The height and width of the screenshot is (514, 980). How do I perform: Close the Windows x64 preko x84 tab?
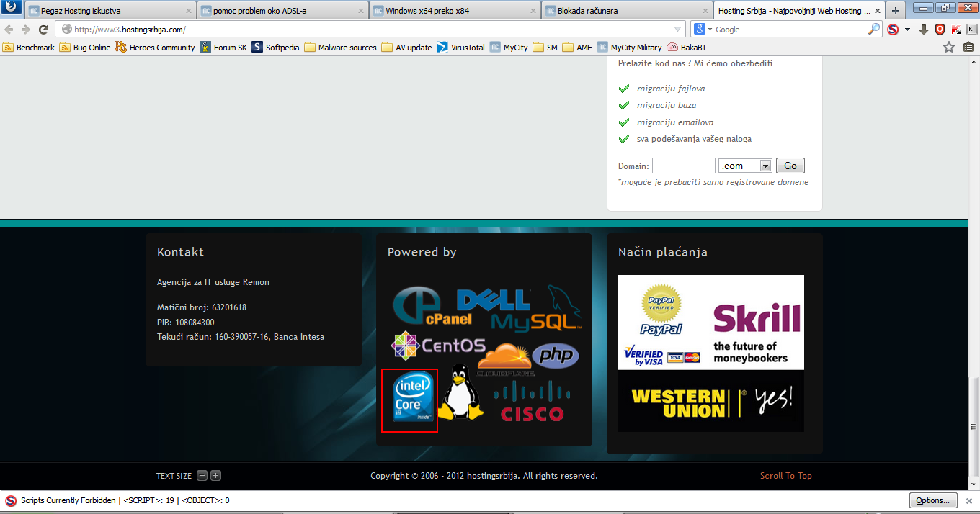click(x=533, y=11)
